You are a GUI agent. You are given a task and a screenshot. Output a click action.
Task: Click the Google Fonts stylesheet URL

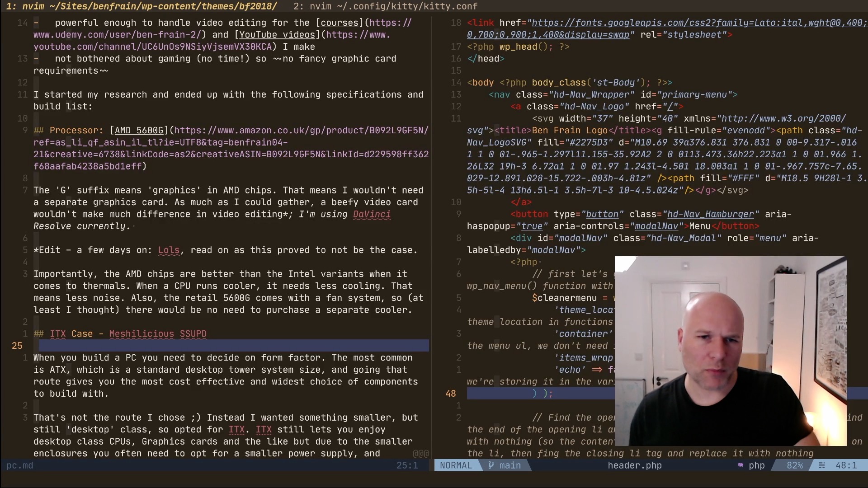click(668, 29)
